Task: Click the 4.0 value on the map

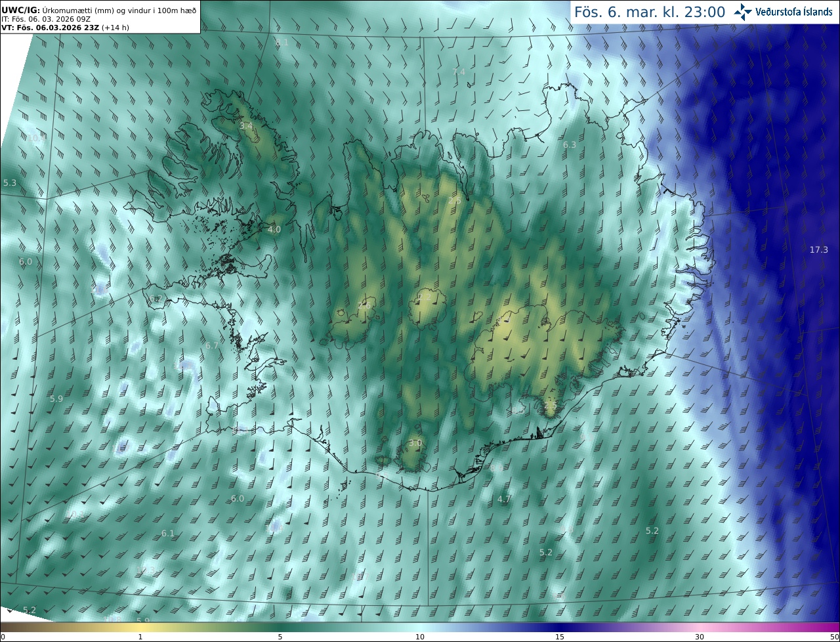Action: tap(274, 229)
